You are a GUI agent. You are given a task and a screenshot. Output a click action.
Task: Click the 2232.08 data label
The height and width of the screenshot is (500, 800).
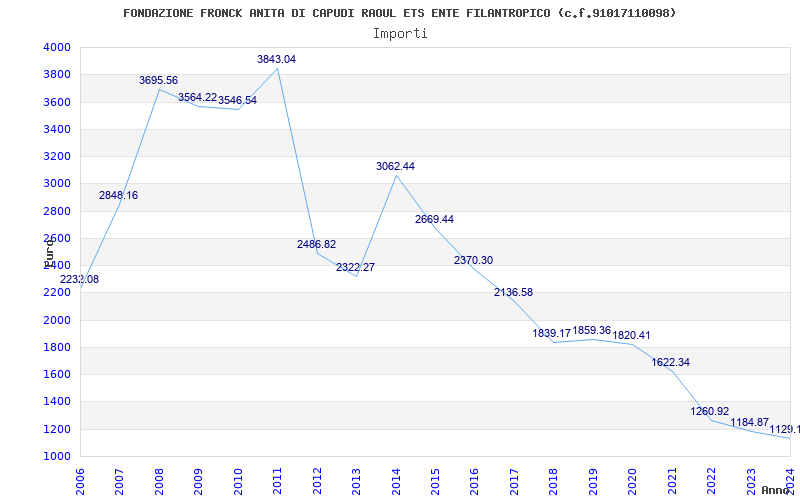[x=80, y=280]
